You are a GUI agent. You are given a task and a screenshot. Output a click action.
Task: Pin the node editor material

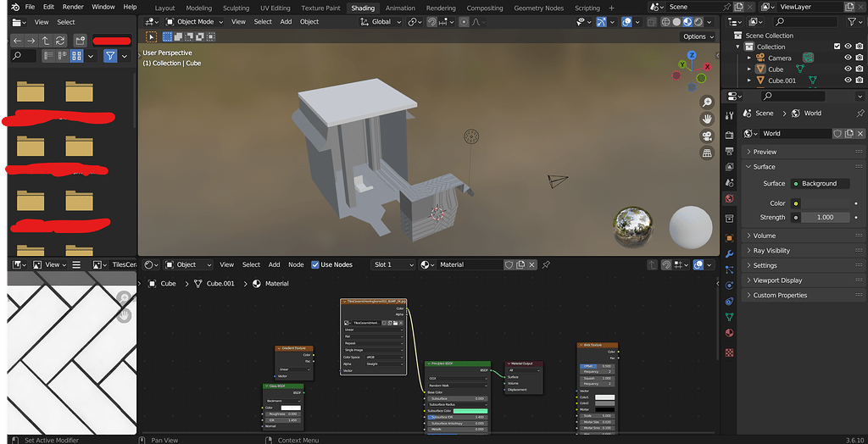546,264
